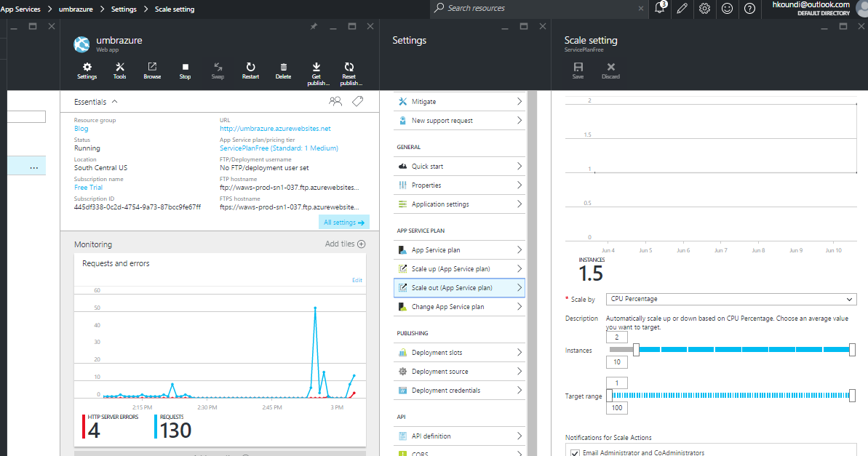
Task: Discard the scale setting changes
Action: click(x=610, y=71)
